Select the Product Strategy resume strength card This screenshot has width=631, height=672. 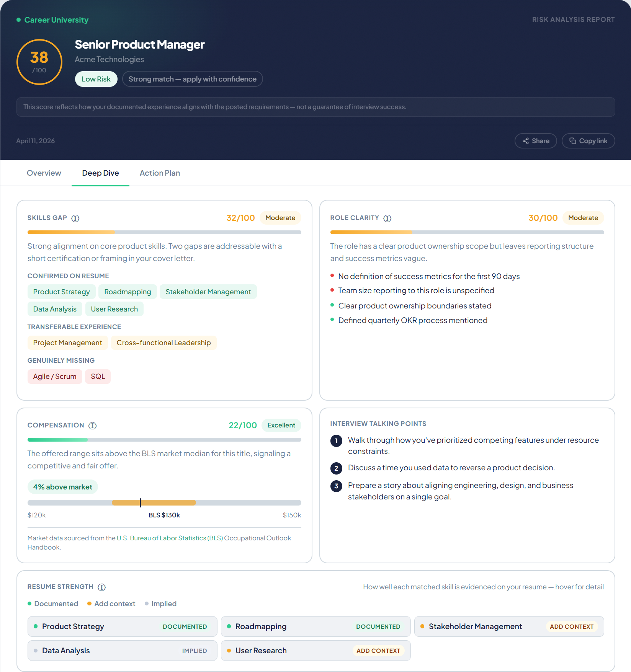coord(123,626)
